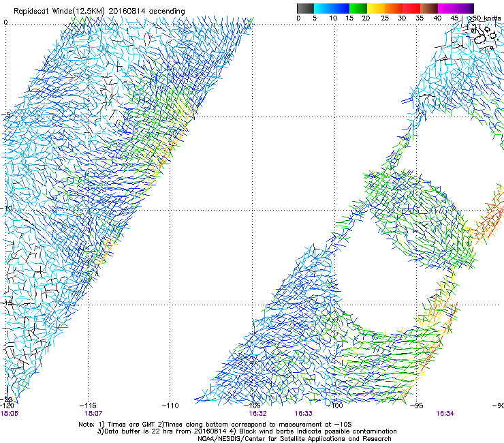The image size is (504, 443).
Task: Click the '-10' latitude axis label
Action: (x=7, y=208)
